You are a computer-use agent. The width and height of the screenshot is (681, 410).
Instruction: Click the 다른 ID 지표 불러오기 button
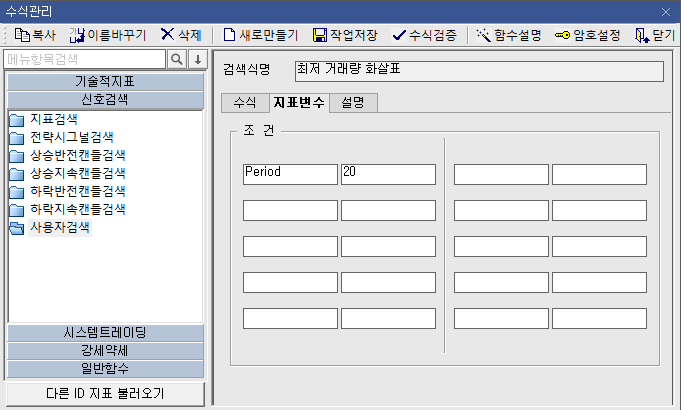point(106,393)
